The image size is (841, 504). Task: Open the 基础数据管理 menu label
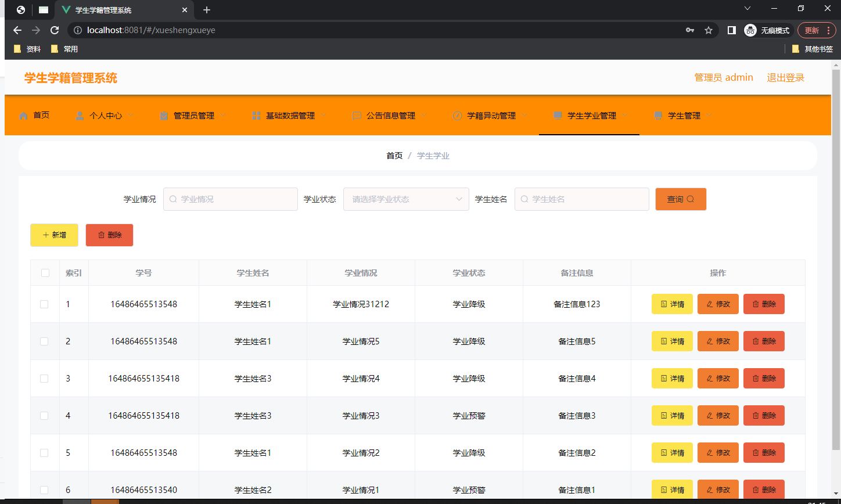(x=290, y=116)
